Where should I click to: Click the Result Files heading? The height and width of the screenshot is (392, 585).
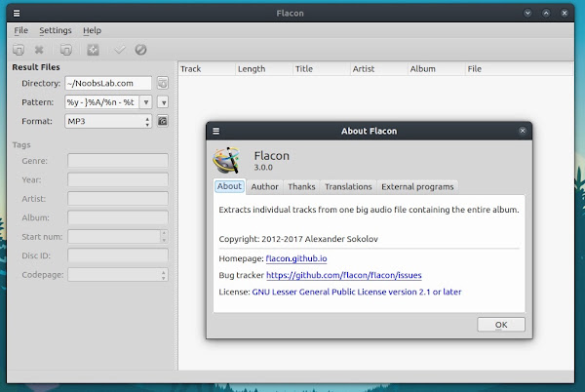tap(36, 67)
